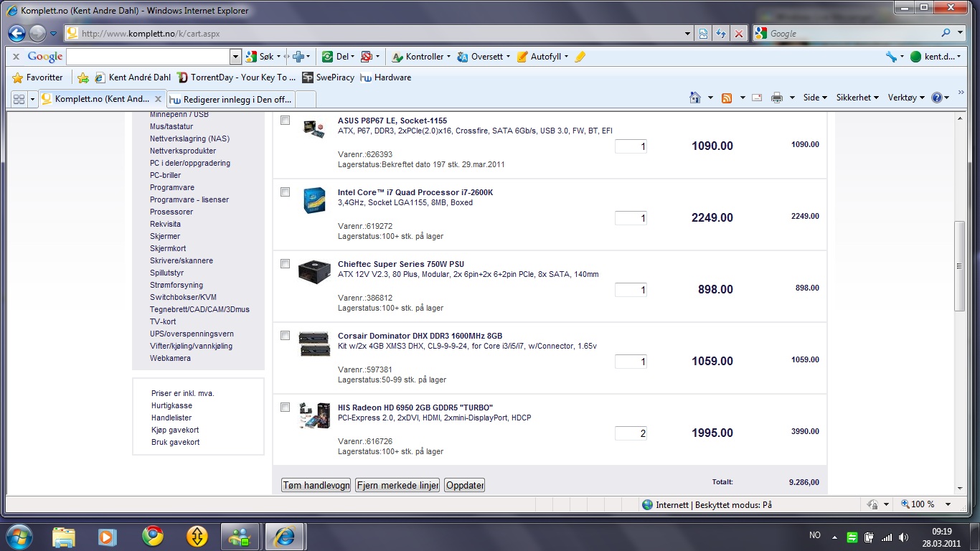
Task: Click the read mail icon
Action: 757,98
